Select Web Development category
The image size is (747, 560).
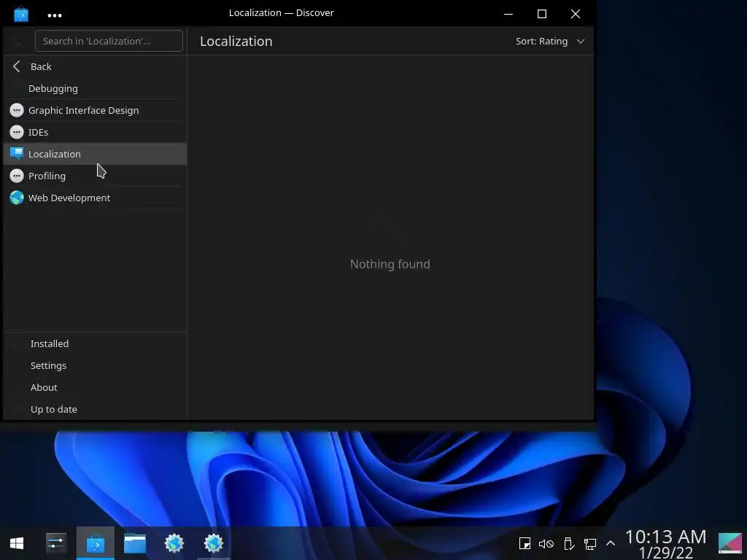(95, 198)
